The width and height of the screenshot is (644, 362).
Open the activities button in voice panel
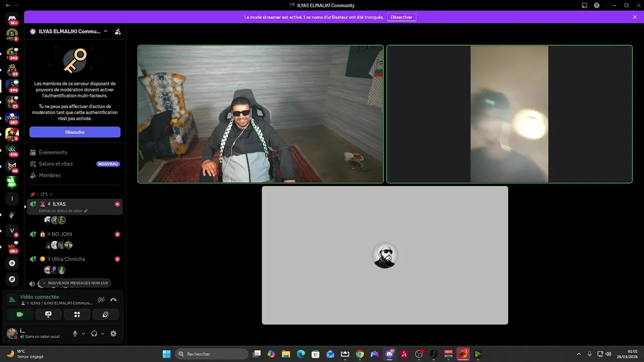click(x=77, y=314)
